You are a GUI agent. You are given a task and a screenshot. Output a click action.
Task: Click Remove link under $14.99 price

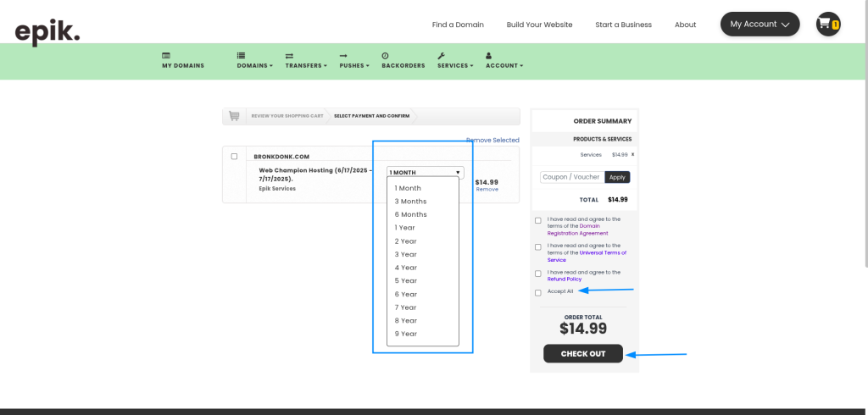(x=487, y=189)
